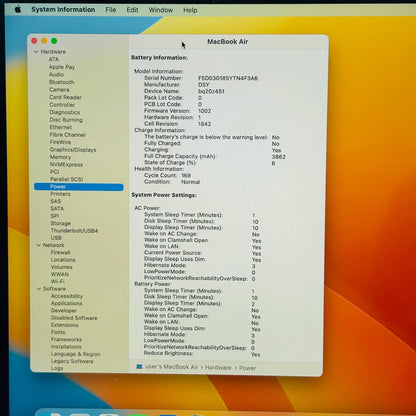Select Storage under Hardware

point(61,223)
